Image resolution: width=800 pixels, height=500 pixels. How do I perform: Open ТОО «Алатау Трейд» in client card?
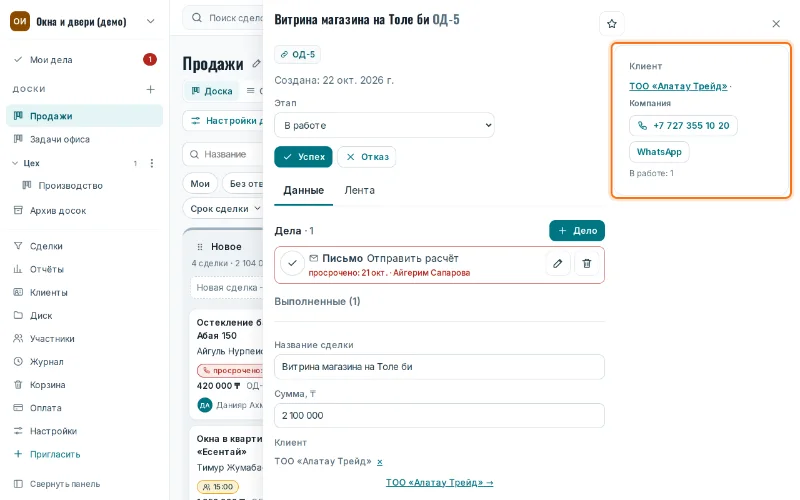coord(678,86)
